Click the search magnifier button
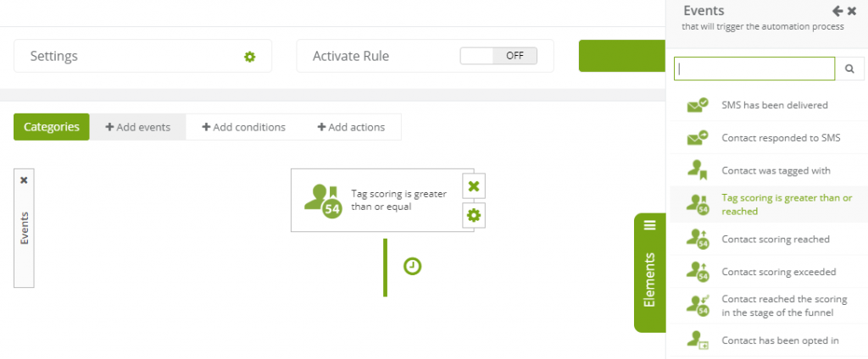This screenshot has height=359, width=868. [x=849, y=69]
